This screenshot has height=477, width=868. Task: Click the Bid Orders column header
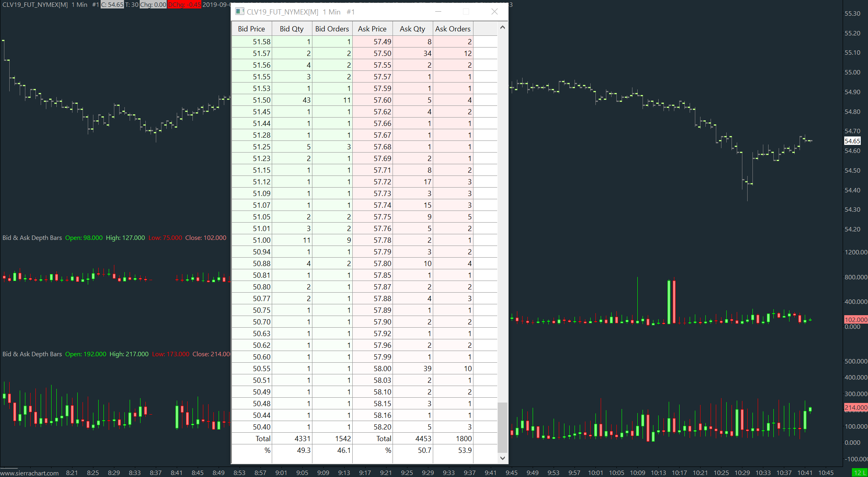pyautogui.click(x=332, y=29)
